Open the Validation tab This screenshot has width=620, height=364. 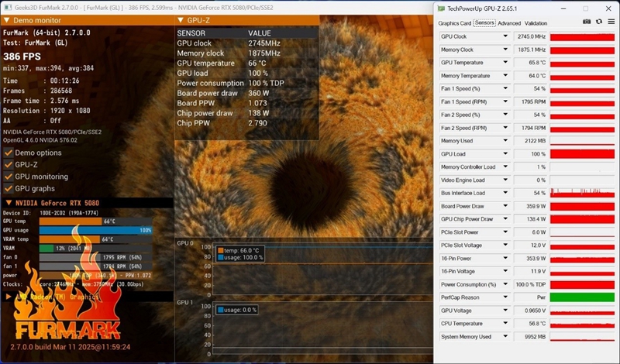(536, 23)
